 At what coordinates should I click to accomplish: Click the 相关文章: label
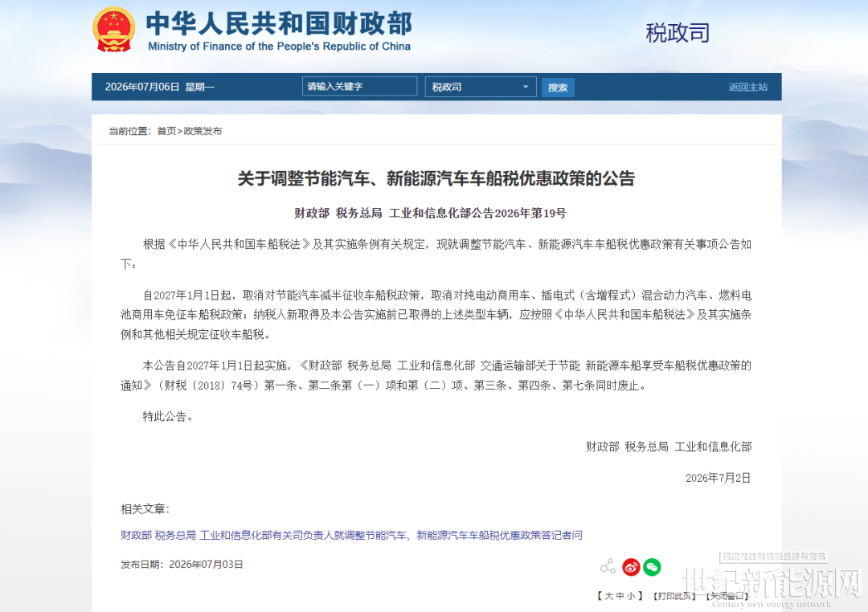[x=145, y=509]
